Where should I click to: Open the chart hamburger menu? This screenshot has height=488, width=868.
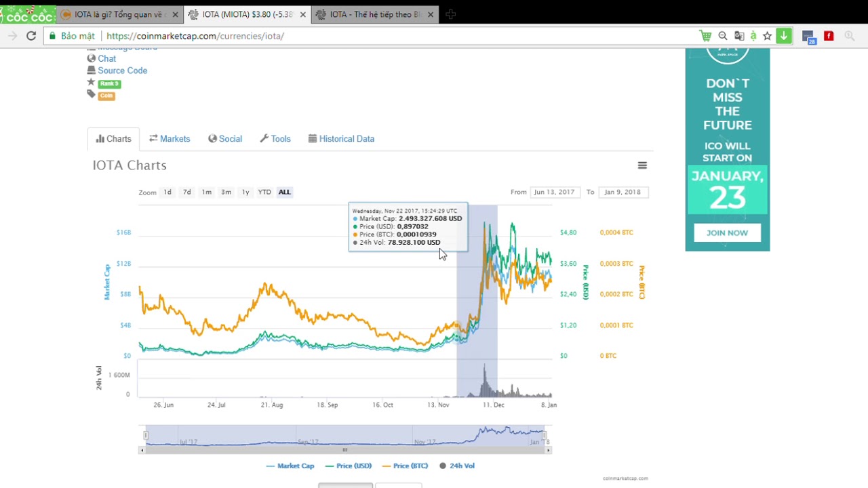click(642, 165)
